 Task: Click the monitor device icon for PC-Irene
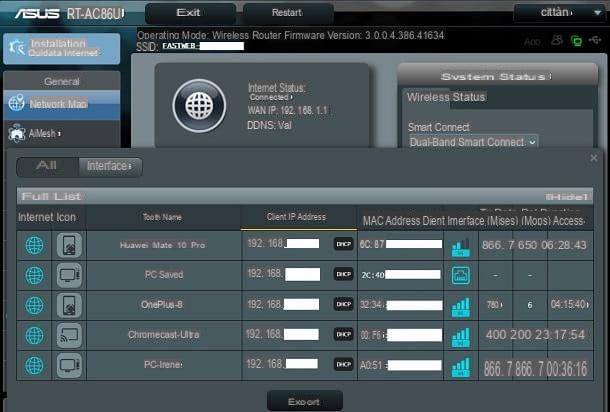pyautogui.click(x=69, y=365)
